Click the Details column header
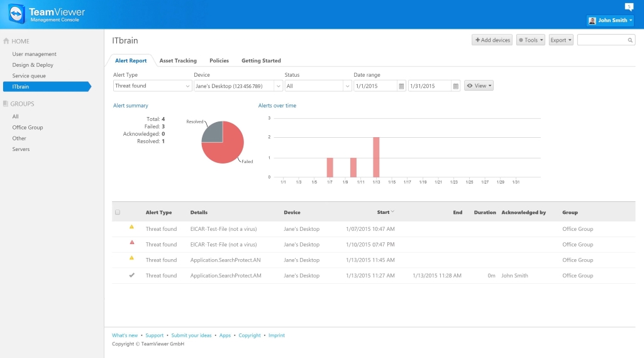Screen dimensions: 644x358 coord(199,213)
